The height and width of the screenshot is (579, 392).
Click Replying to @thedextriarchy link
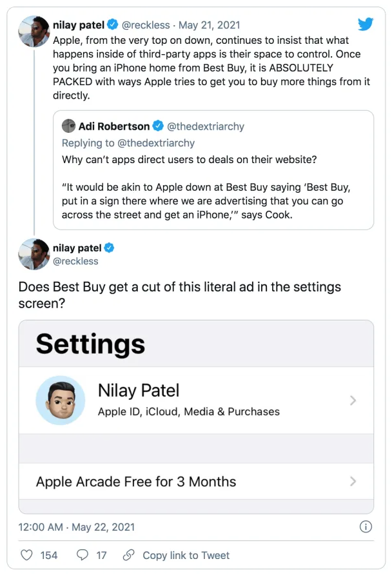pyautogui.click(x=128, y=143)
